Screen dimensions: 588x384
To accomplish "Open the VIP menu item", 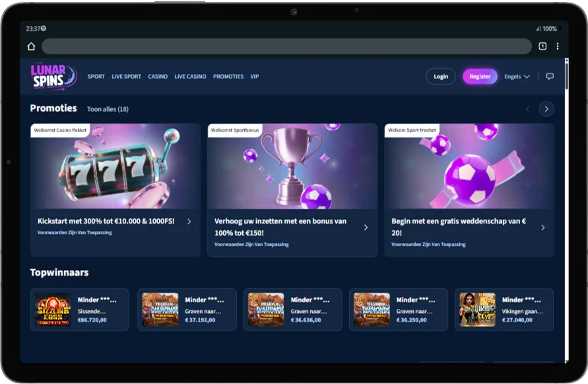I will (255, 77).
